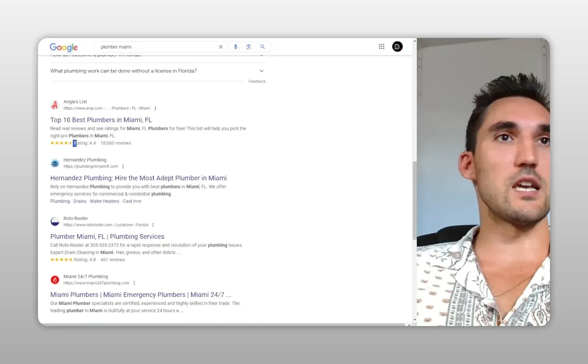Click the Miami 24/7 Plumbing favicon

click(x=55, y=280)
